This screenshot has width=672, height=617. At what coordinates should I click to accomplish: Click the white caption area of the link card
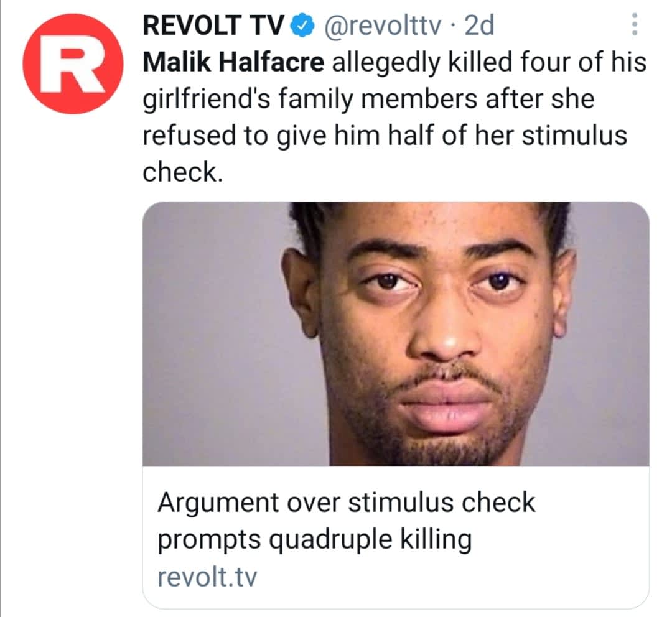tap(396, 537)
